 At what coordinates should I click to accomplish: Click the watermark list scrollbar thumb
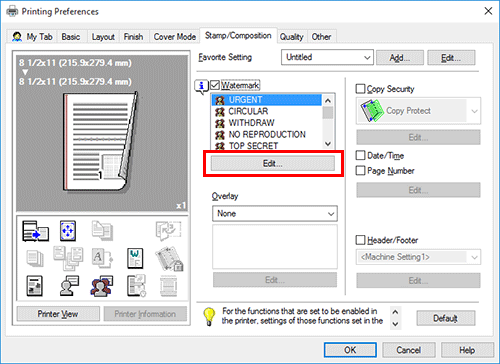tap(328, 113)
